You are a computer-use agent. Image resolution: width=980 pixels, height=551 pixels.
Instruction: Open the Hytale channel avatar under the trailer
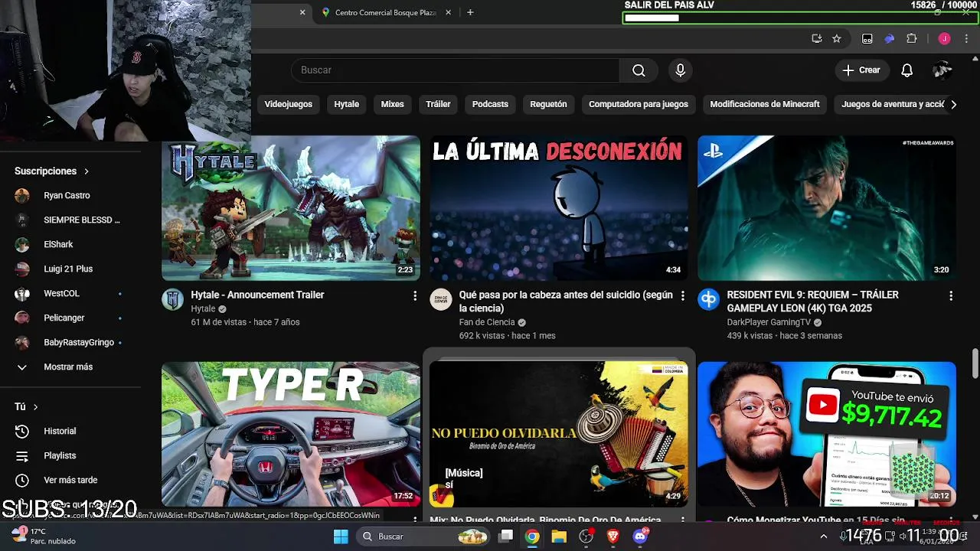tap(172, 299)
